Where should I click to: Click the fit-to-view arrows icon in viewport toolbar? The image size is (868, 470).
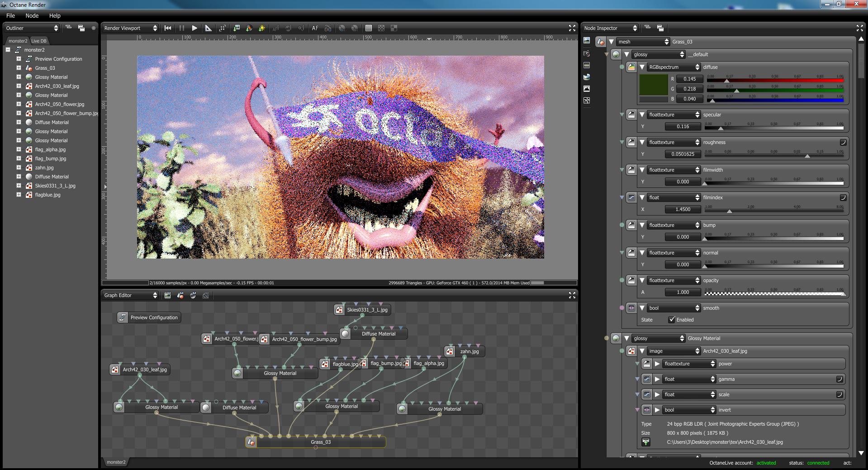223,28
